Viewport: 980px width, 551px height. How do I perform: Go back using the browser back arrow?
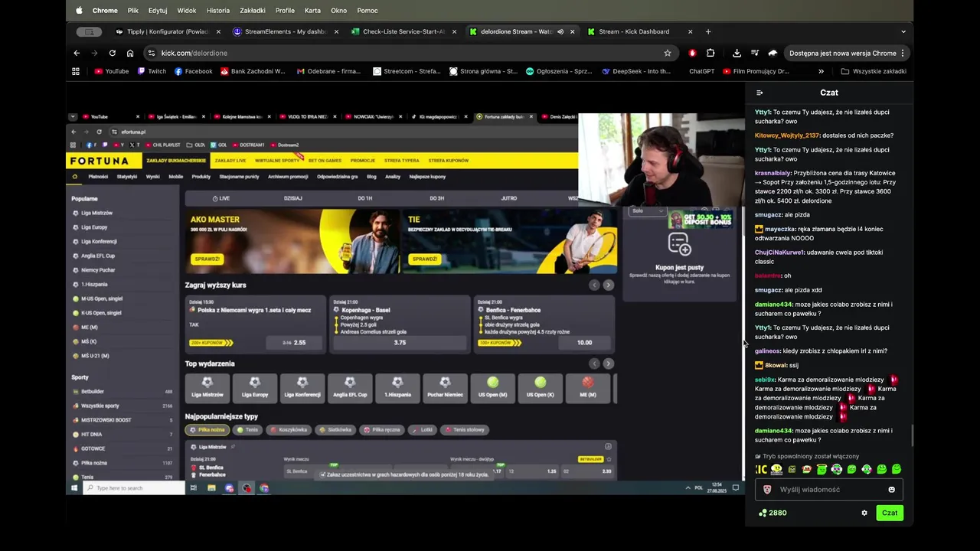pos(77,53)
